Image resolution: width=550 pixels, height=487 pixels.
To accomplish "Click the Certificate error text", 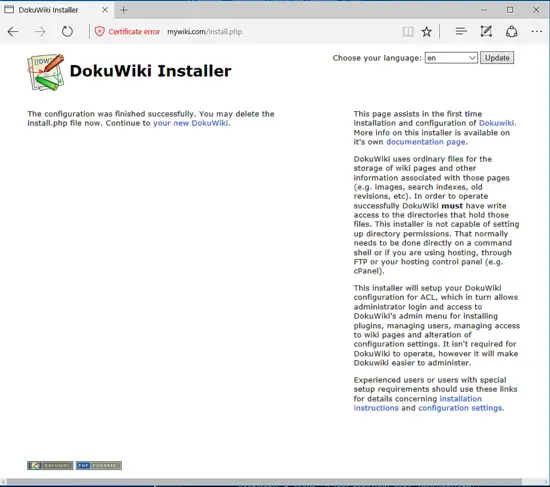I will pyautogui.click(x=134, y=32).
